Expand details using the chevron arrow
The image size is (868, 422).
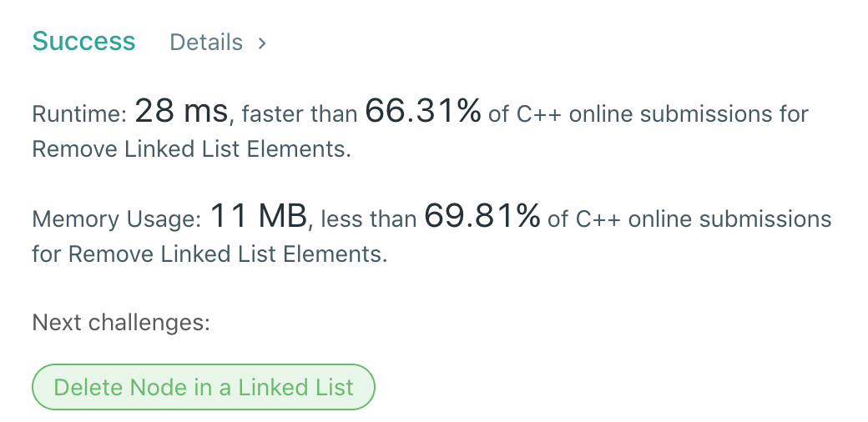pos(261,43)
